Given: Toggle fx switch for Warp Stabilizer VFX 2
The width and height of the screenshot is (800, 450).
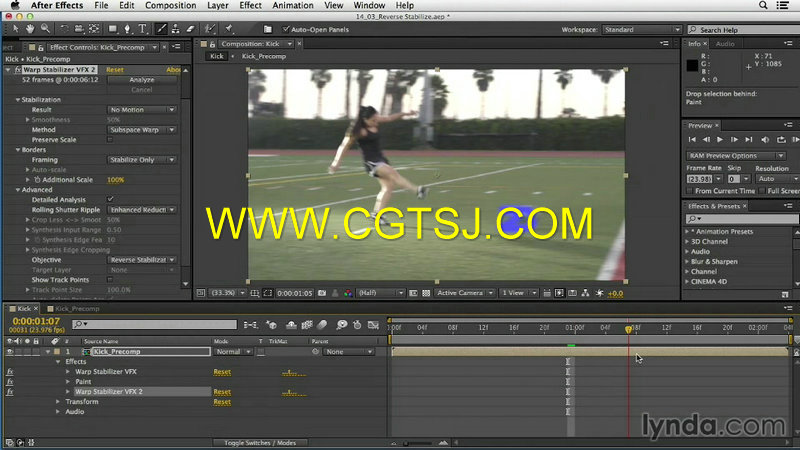Looking at the screenshot, I should (x=10, y=392).
